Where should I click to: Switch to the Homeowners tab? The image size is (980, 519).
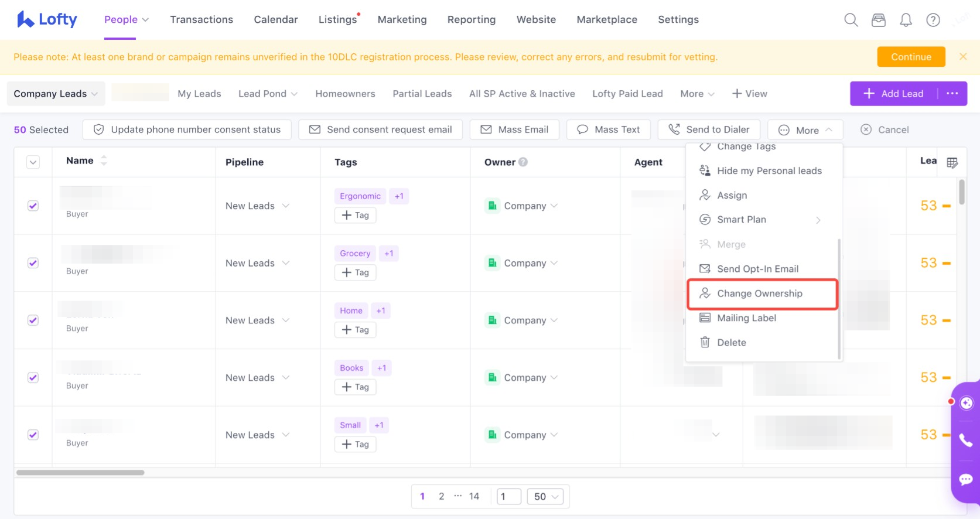coord(345,94)
